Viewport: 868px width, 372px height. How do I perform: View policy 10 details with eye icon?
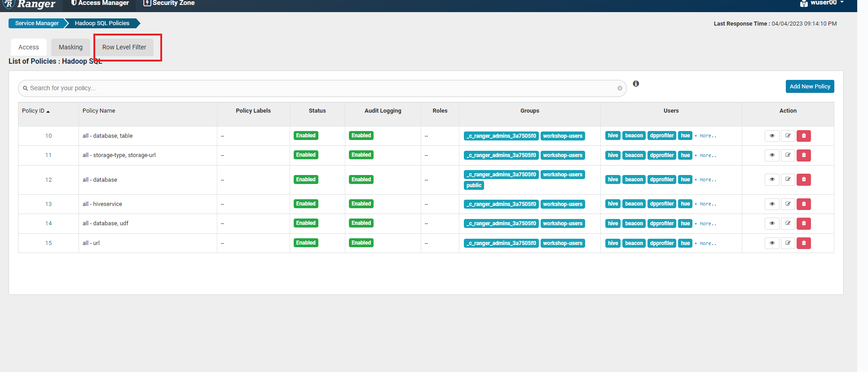(772, 136)
